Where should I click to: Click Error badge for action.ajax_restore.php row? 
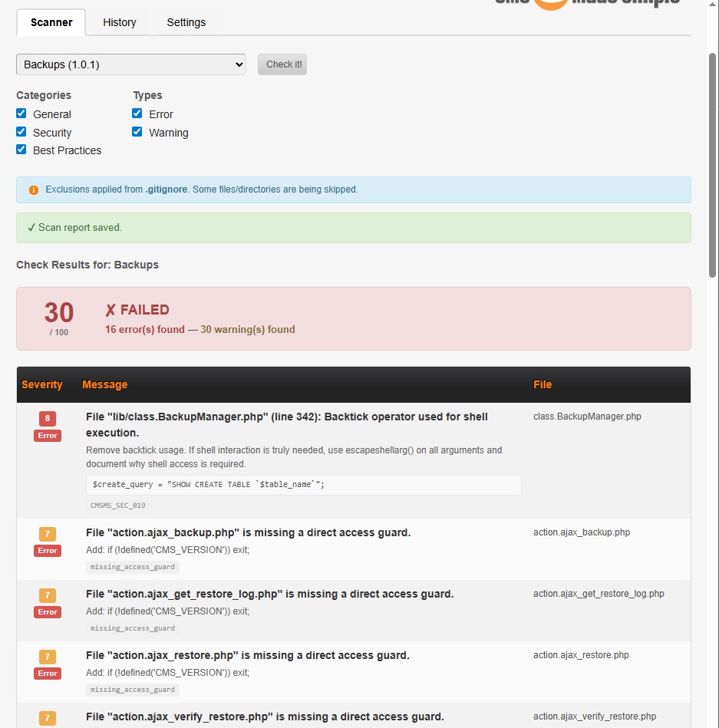tap(48, 674)
